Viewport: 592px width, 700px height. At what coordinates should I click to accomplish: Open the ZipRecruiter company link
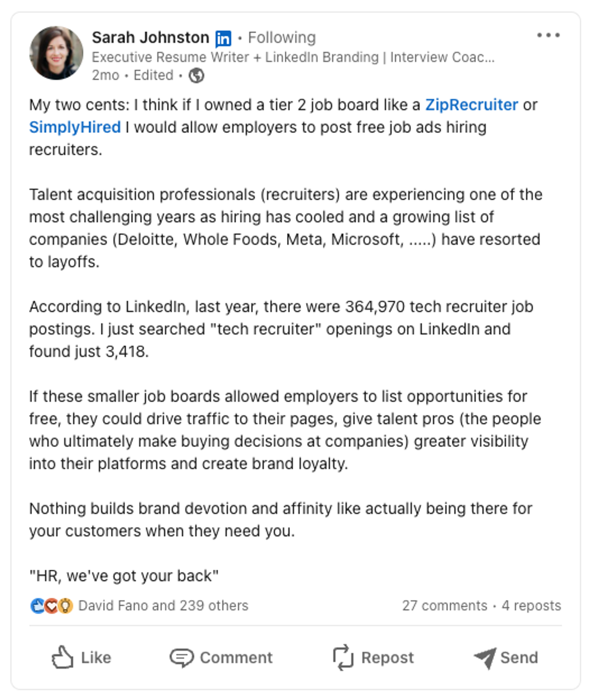pyautogui.click(x=471, y=104)
